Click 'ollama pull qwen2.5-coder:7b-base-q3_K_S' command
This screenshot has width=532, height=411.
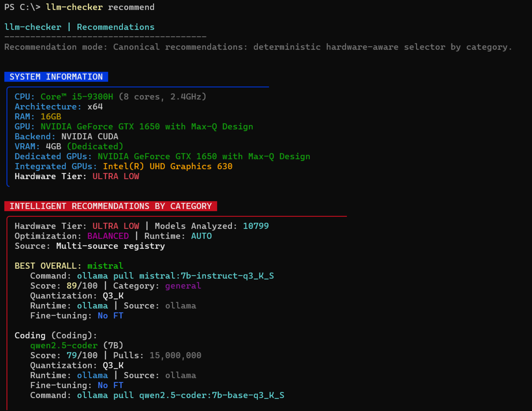180,395
